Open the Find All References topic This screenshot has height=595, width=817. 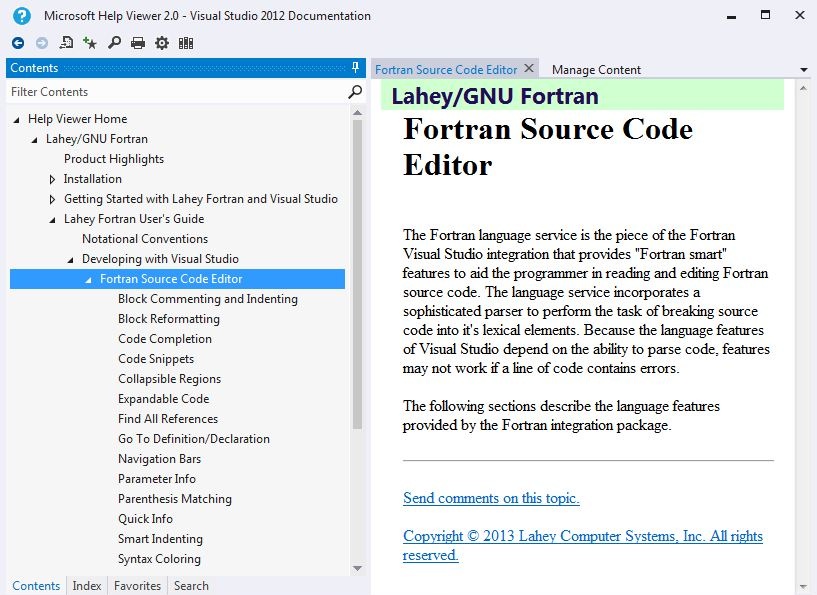tap(168, 418)
